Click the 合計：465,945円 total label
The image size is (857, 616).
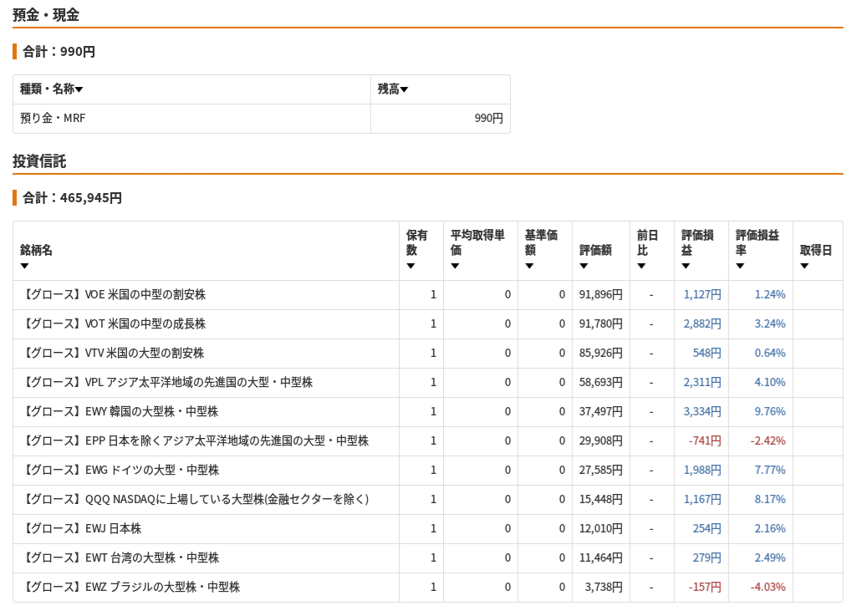click(71, 198)
